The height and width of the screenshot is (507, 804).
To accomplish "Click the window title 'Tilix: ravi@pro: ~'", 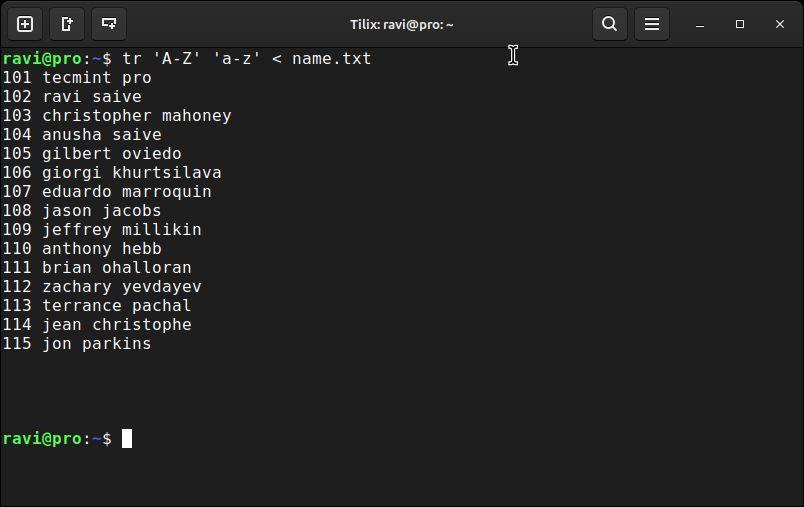I will click(x=401, y=25).
